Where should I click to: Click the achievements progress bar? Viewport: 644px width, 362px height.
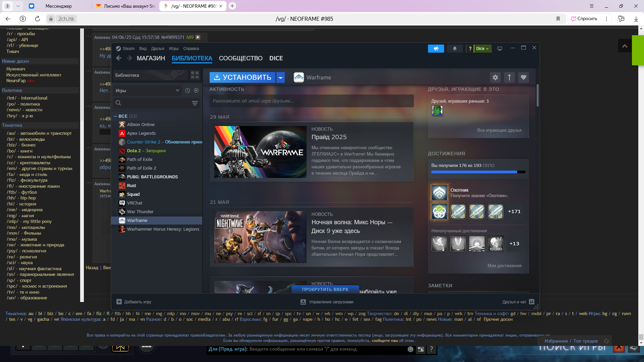[478, 172]
